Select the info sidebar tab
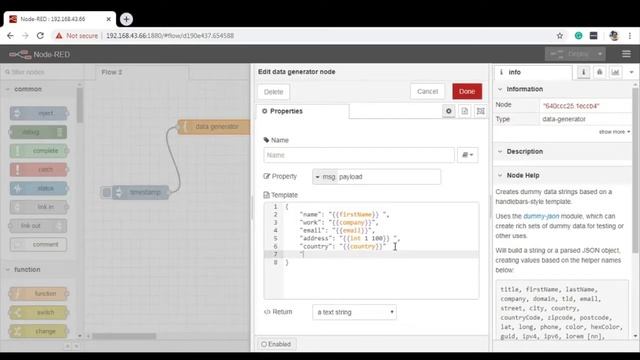Viewport: 640px width, 360px height. point(533,72)
